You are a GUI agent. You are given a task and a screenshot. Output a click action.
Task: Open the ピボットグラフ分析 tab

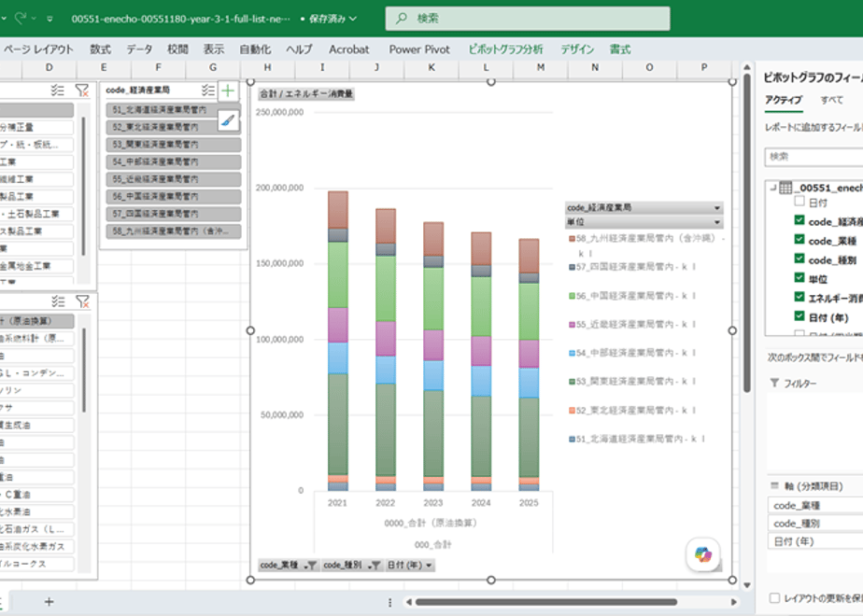point(505,49)
